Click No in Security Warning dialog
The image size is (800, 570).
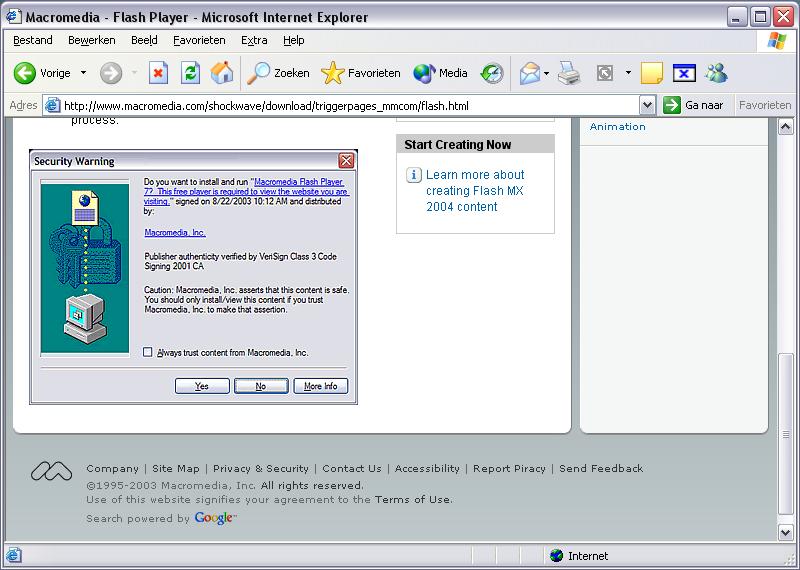point(261,386)
